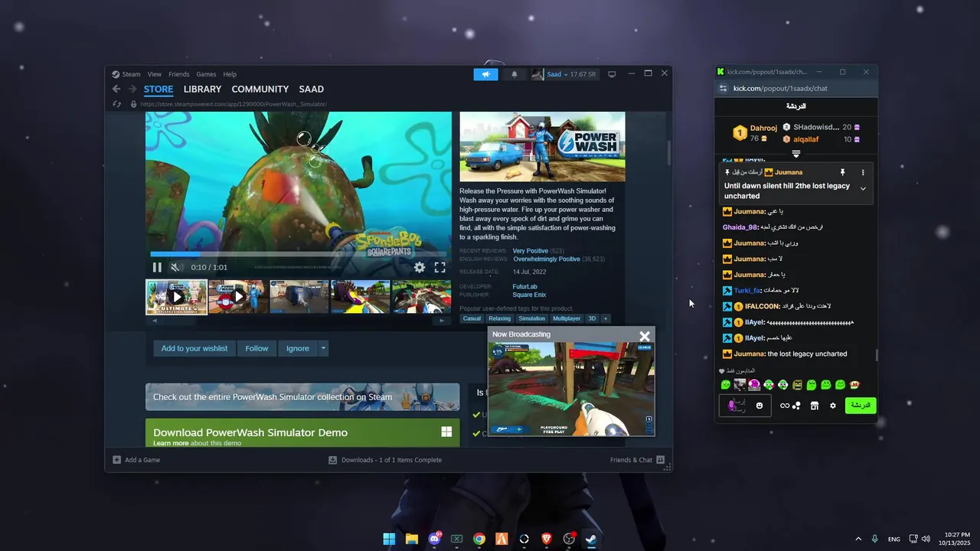
Task: Show hidden system tray icons
Action: tap(858, 539)
